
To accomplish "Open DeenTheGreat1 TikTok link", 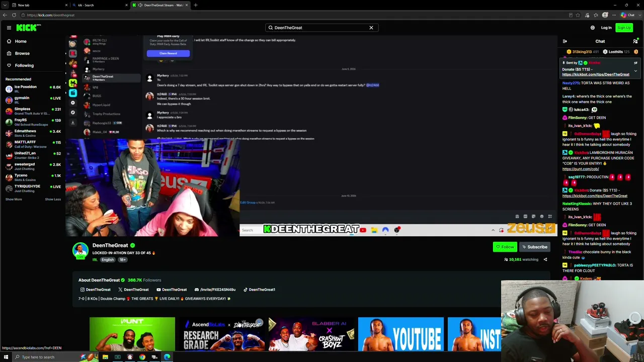I will [x=259, y=290].
